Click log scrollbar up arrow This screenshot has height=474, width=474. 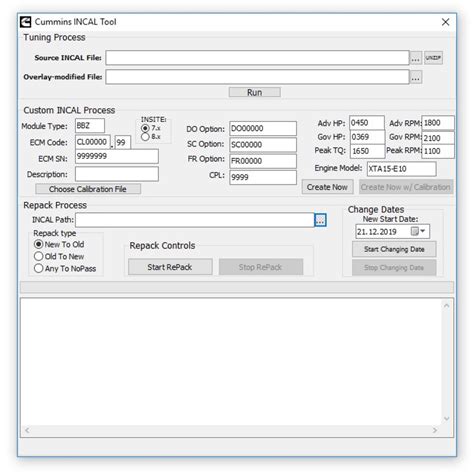coord(447,305)
